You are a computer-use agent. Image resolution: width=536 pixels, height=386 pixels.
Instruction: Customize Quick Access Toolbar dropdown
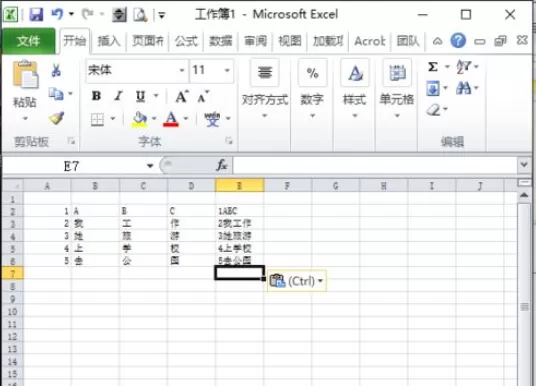click(161, 15)
